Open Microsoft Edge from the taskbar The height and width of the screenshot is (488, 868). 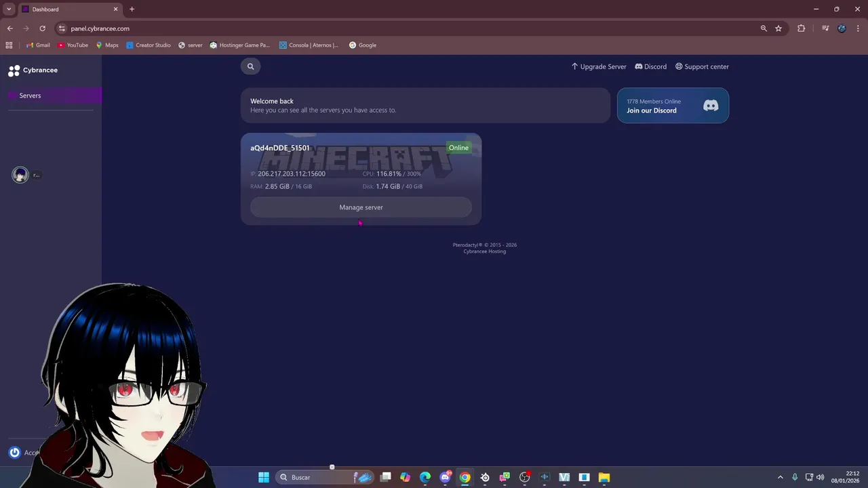(x=425, y=477)
